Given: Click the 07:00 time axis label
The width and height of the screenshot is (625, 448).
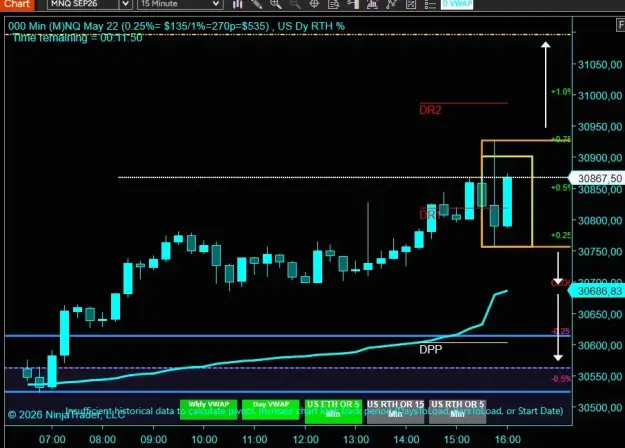Looking at the screenshot, I should [52, 440].
